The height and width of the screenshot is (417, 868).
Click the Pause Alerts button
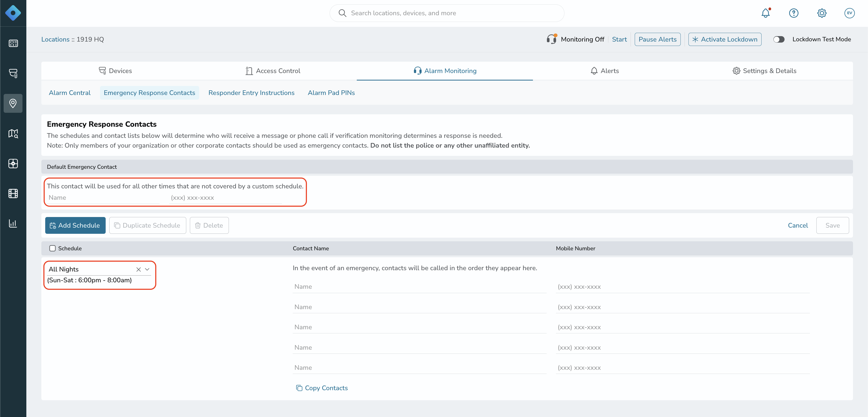(657, 39)
